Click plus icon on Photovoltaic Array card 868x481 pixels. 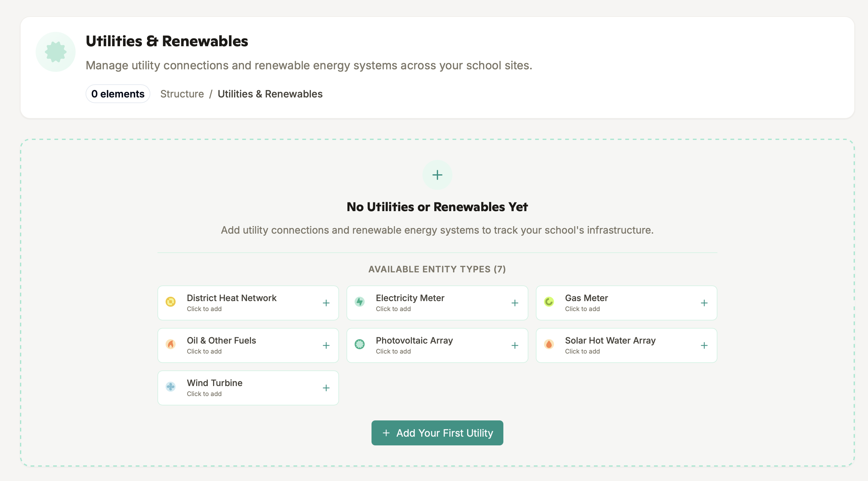coord(515,345)
